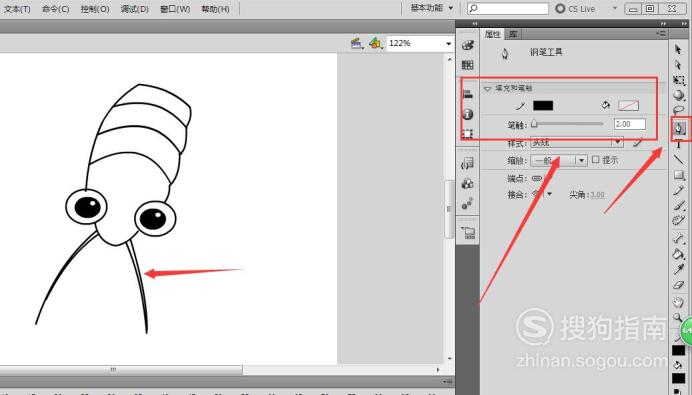This screenshot has height=395, width=692.
Task: Open the 122% zoom level dropdown
Action: tap(448, 43)
